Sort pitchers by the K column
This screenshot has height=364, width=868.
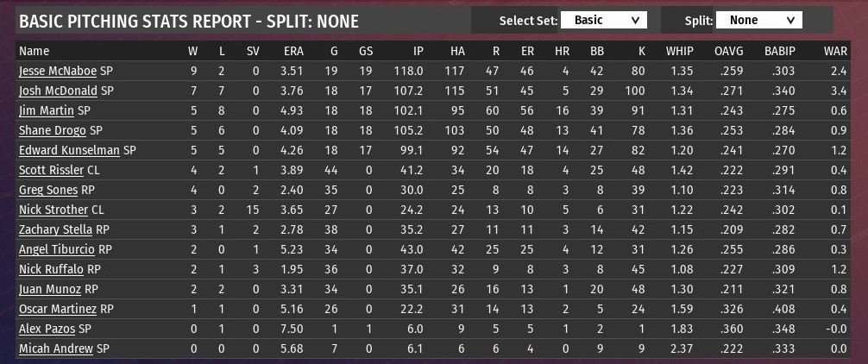click(639, 51)
